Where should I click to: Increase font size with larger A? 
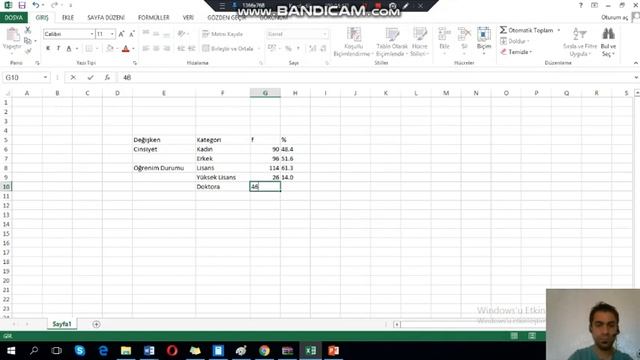121,34
